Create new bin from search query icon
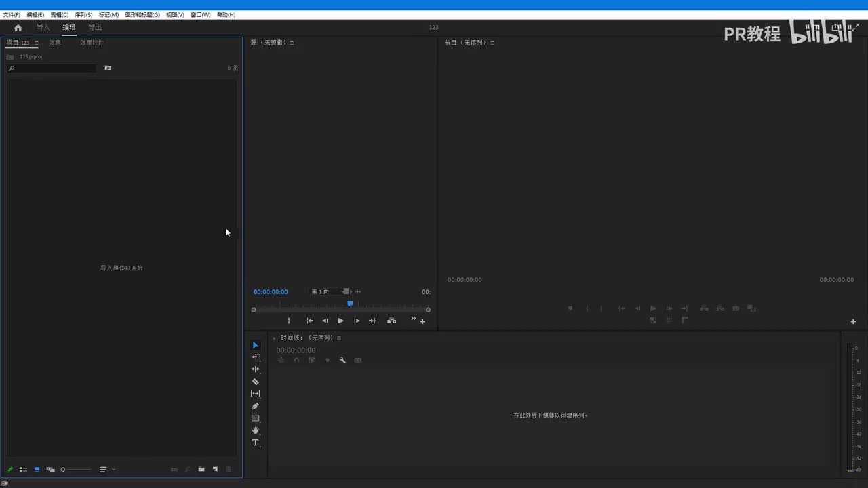Screen dimensions: 868x488 [108, 68]
